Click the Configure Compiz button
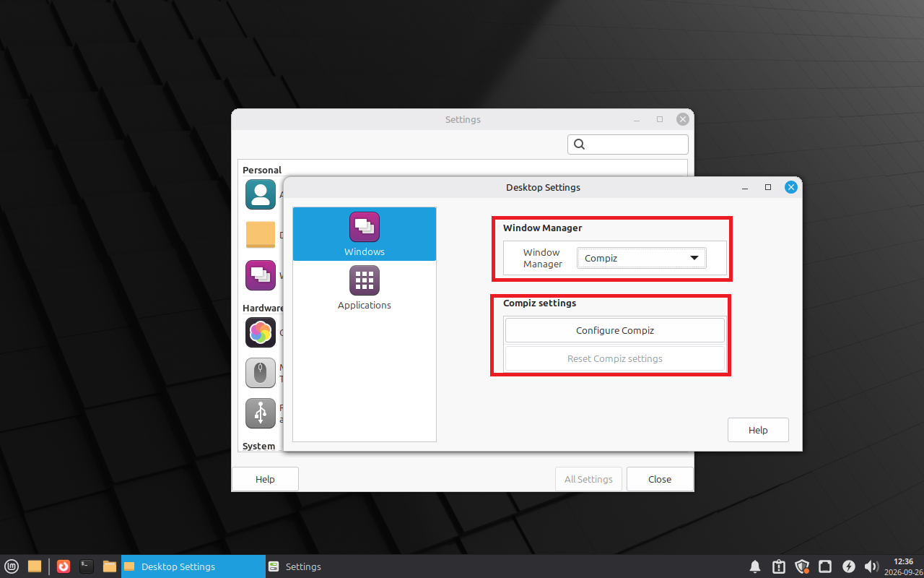Screen dimensions: 924x578 (615, 330)
